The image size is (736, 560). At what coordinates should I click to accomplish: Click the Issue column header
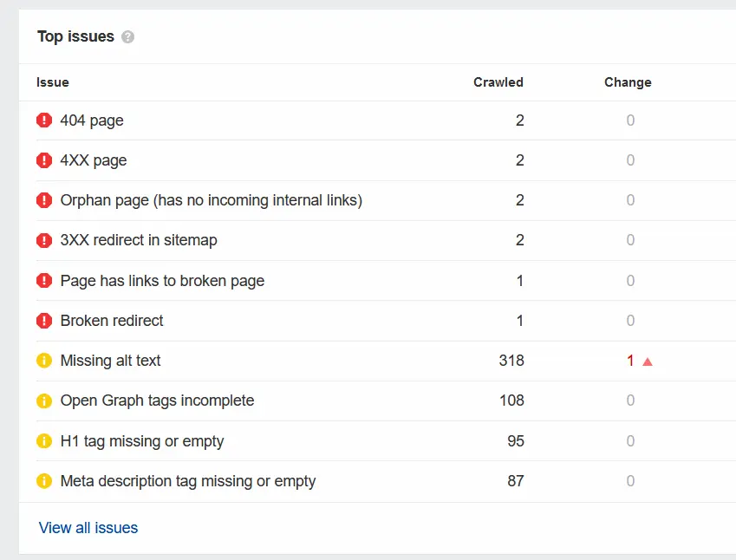pyautogui.click(x=53, y=82)
